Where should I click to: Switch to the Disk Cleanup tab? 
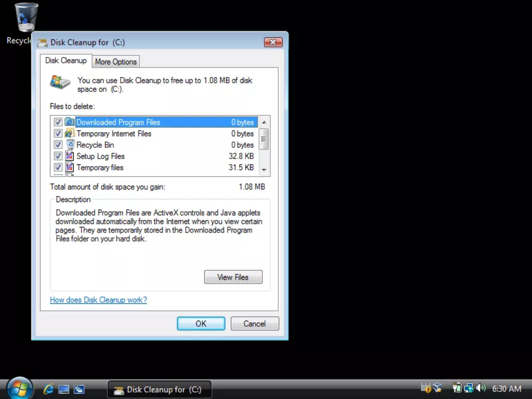66,61
